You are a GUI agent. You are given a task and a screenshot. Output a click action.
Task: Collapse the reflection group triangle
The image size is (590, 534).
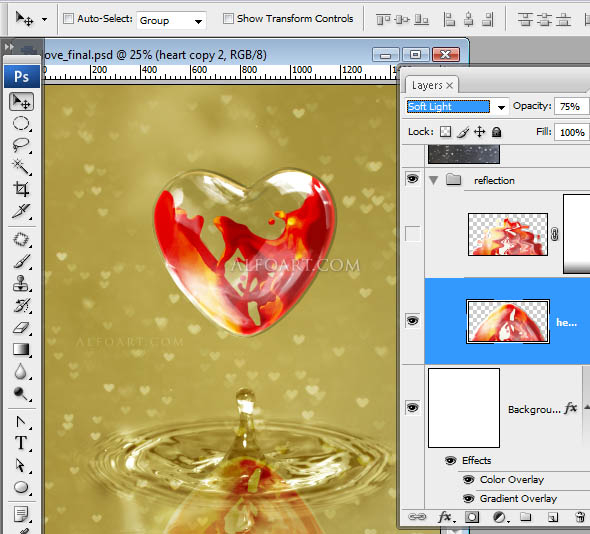pos(433,181)
